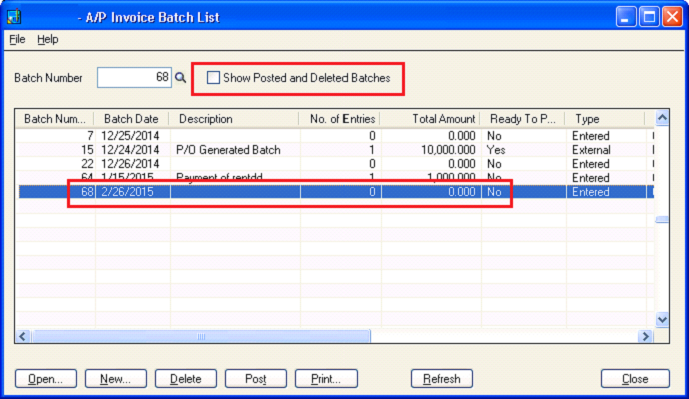Click the Post button

click(256, 379)
